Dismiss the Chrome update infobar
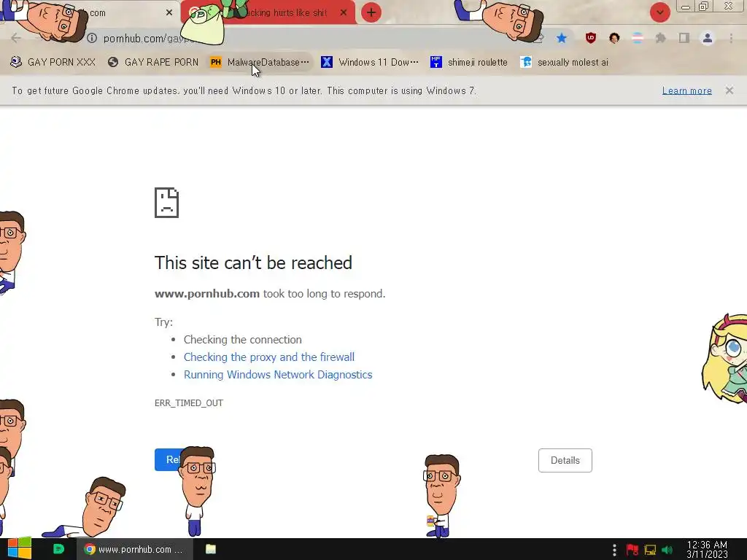 [x=729, y=90]
